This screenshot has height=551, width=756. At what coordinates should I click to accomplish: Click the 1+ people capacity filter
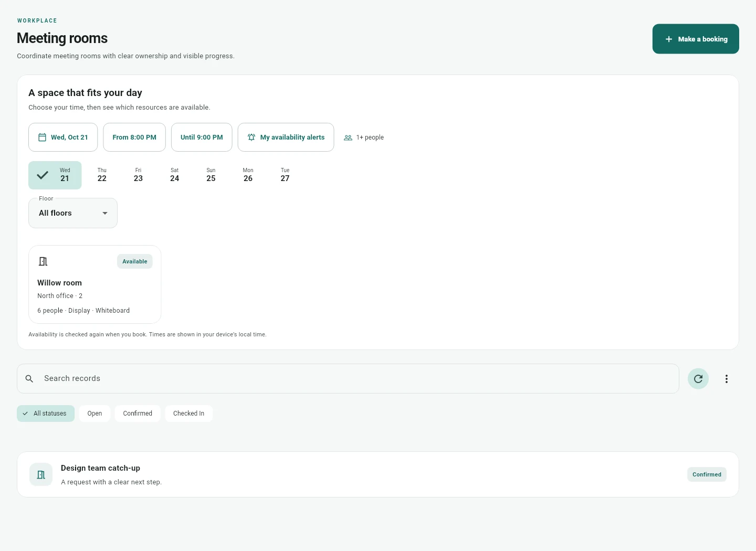pos(364,137)
